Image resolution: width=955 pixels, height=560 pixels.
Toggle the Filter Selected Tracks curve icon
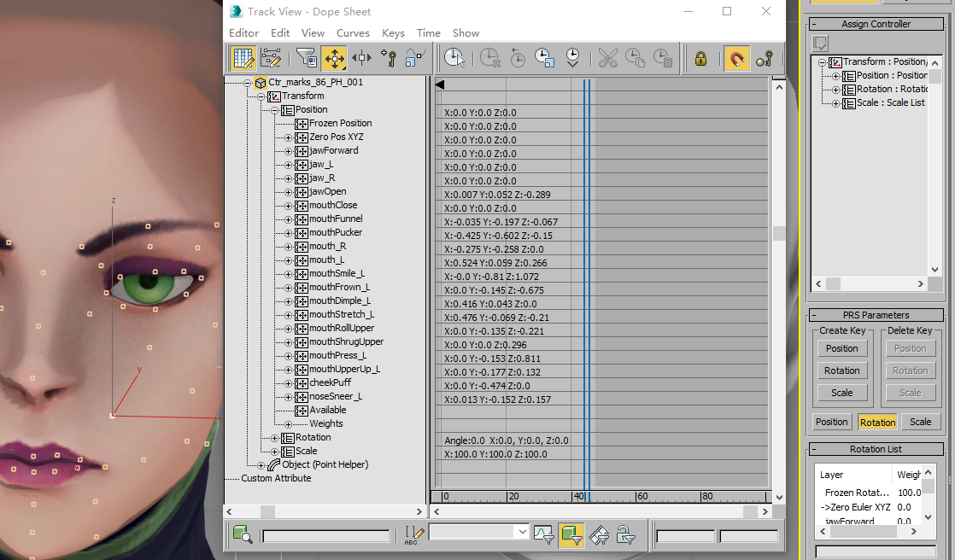[x=544, y=535]
